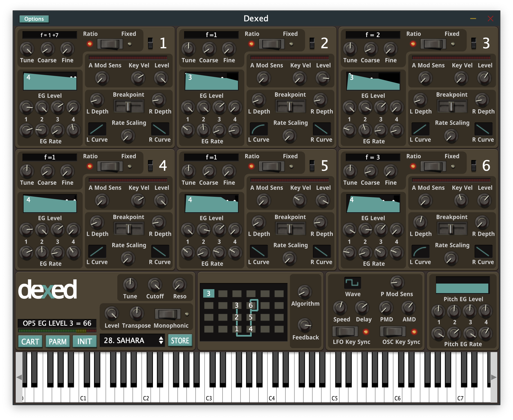Toggle operator 1 Ratio/Fixed switch
513x420 pixels.
pyautogui.click(x=110, y=44)
